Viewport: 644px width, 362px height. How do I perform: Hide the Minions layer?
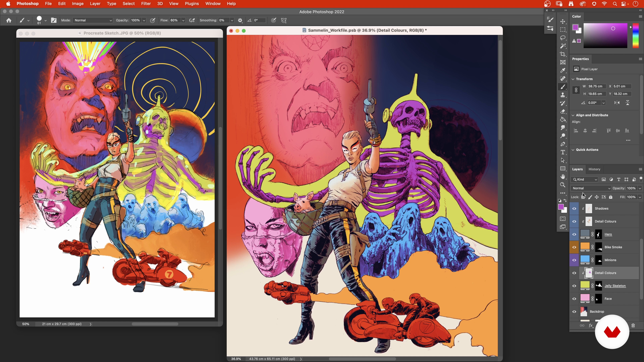point(574,260)
